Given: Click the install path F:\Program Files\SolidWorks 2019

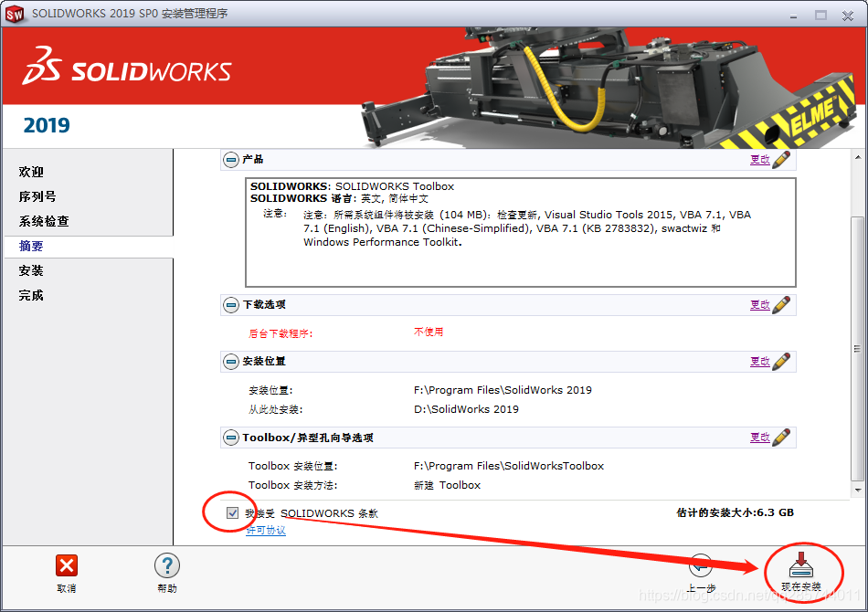Looking at the screenshot, I should [x=503, y=390].
